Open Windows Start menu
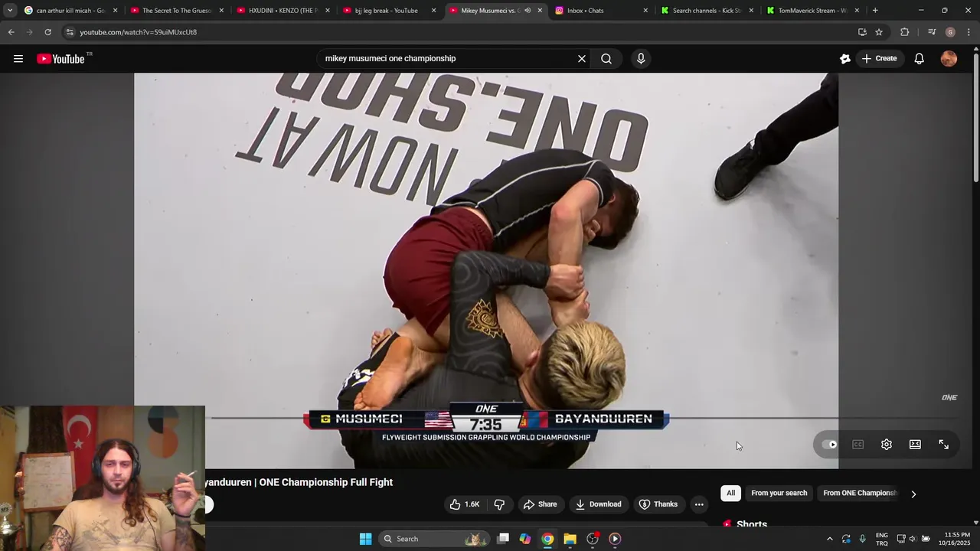Image resolution: width=980 pixels, height=551 pixels. tap(366, 539)
